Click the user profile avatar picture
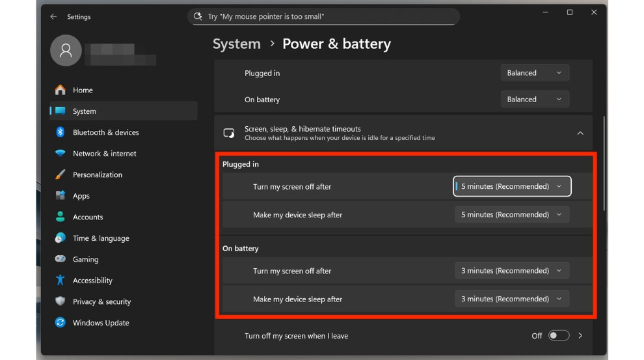This screenshot has width=644, height=360. [66, 51]
